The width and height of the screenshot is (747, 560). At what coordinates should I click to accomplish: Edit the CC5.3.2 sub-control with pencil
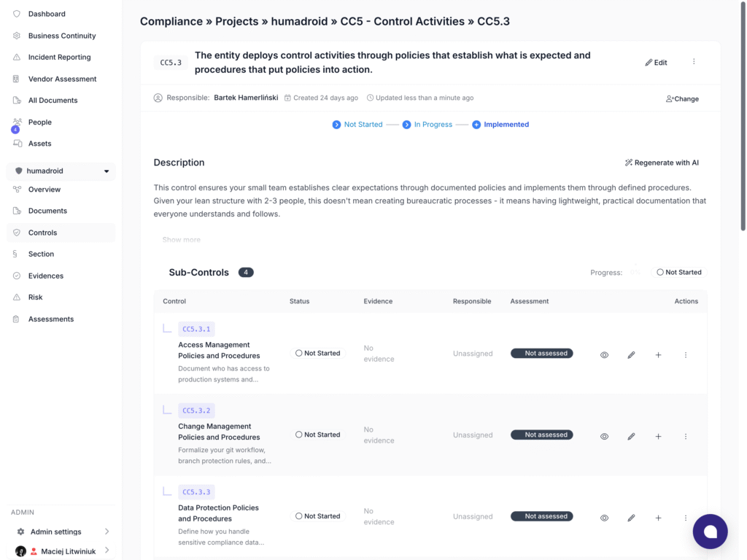[631, 436]
